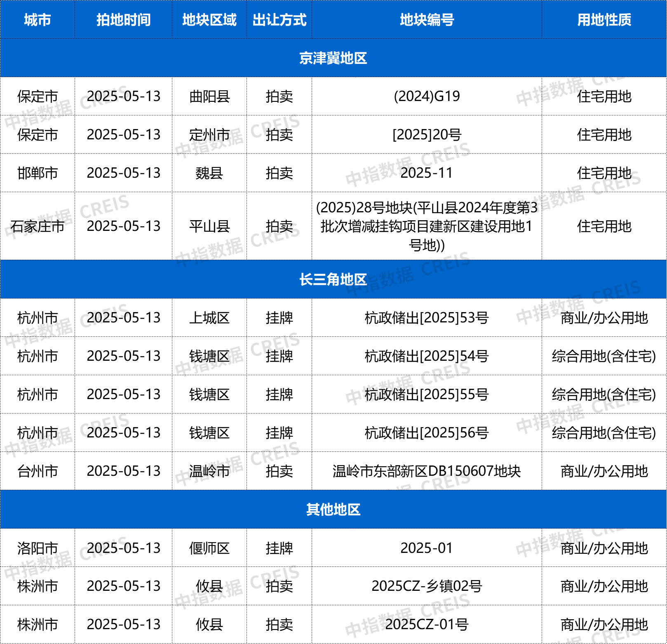Click 杭政储出[2025]53号 parcel number

(427, 318)
